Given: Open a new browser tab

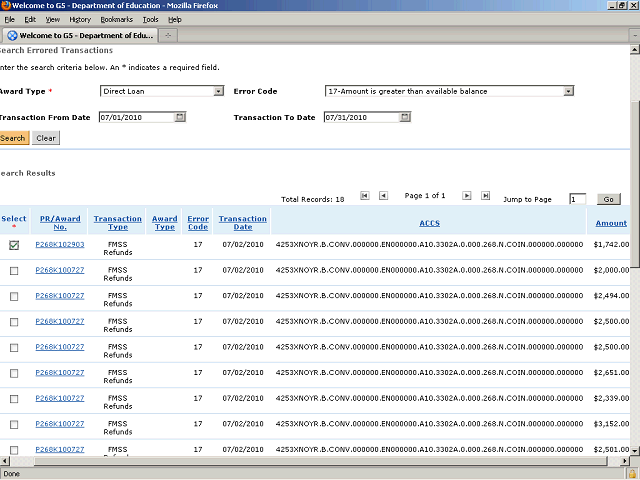Looking at the screenshot, I should click(169, 36).
